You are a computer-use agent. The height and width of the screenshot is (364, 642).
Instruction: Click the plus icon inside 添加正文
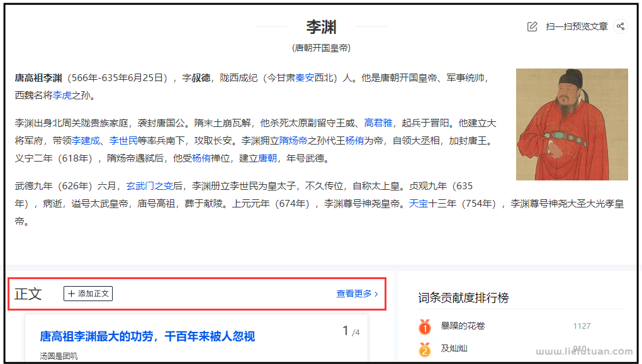[70, 293]
